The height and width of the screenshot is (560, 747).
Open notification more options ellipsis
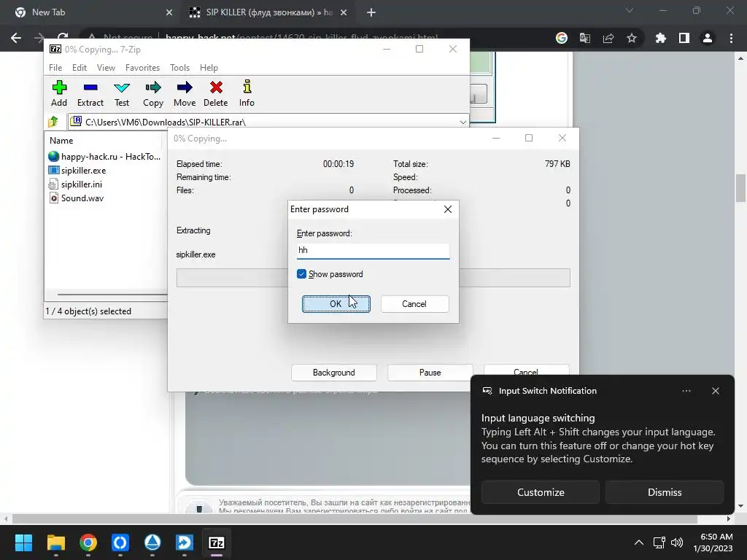tap(686, 391)
